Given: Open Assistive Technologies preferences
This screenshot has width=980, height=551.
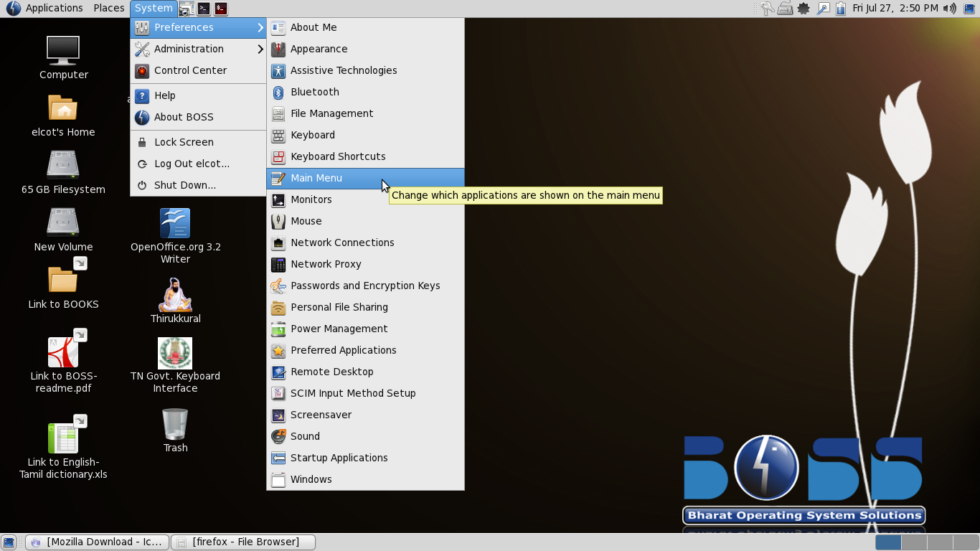Looking at the screenshot, I should click(x=365, y=70).
